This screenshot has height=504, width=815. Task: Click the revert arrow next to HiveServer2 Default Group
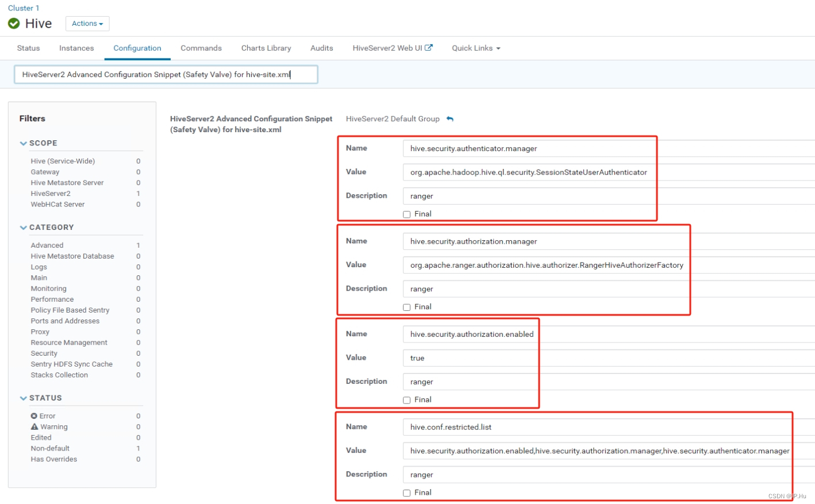[450, 119]
